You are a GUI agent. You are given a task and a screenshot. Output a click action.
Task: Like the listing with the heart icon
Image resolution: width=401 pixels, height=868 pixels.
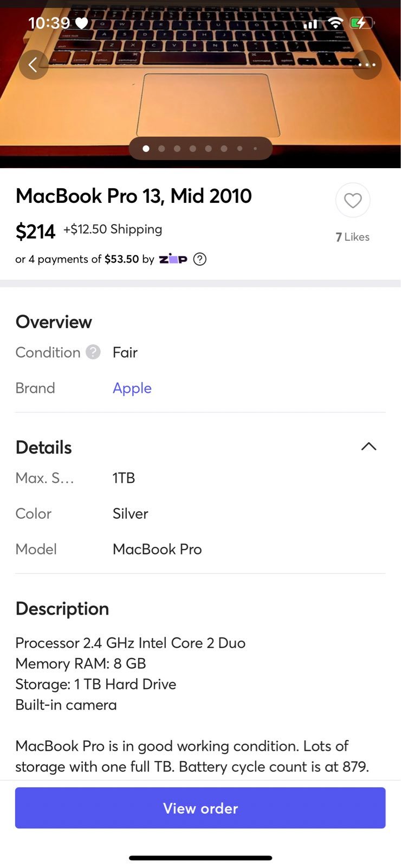click(353, 201)
